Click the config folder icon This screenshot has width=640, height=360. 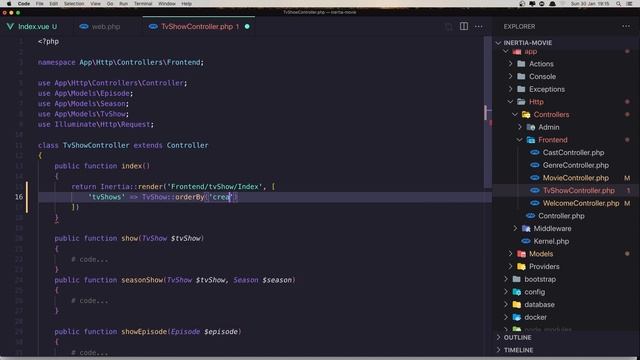coord(517,292)
